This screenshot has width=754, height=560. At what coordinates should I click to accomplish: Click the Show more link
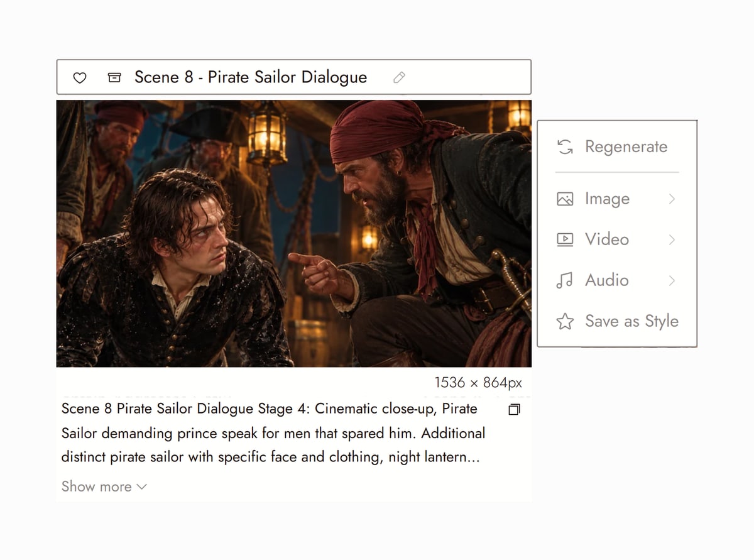104,486
